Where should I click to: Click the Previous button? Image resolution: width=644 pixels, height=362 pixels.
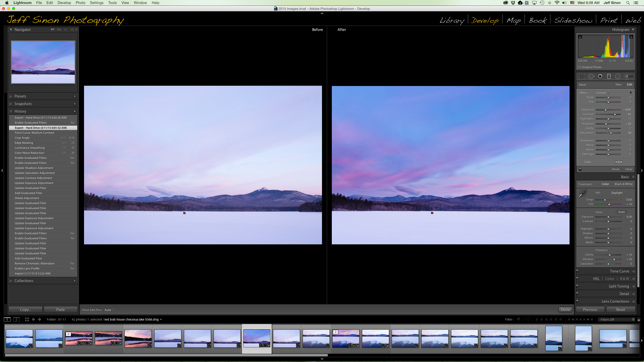[590, 310]
